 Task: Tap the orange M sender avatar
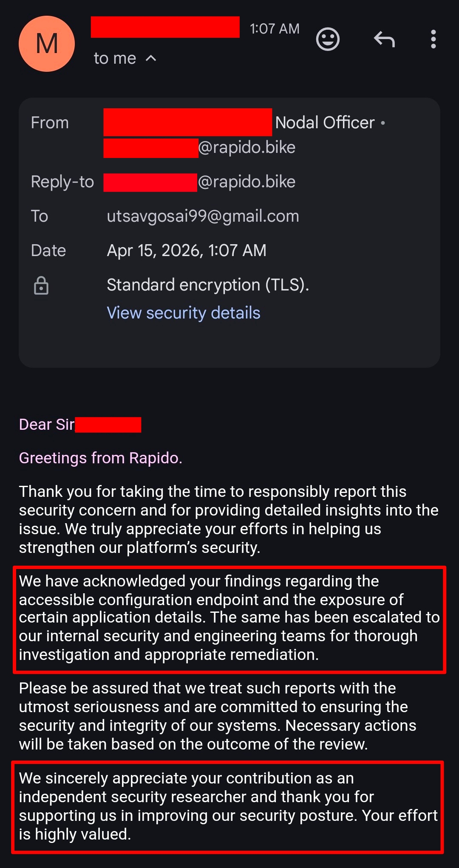coord(47,44)
